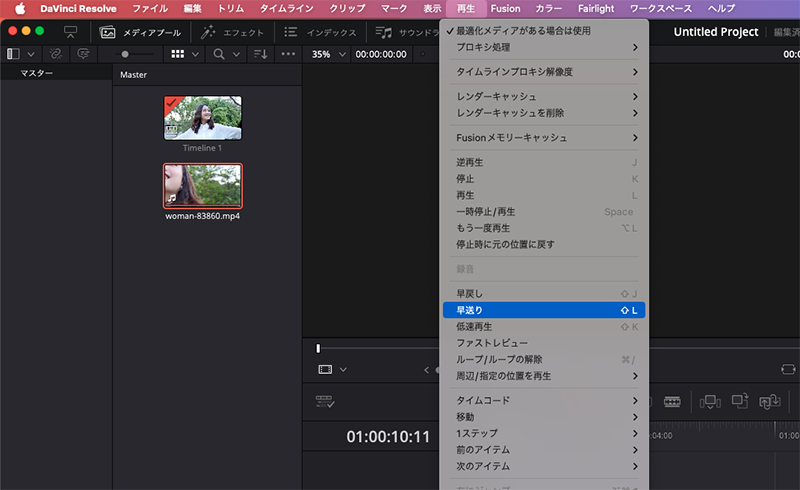The width and height of the screenshot is (800, 490).
Task: Expand the 次のアイテム submenu
Action: click(x=544, y=466)
